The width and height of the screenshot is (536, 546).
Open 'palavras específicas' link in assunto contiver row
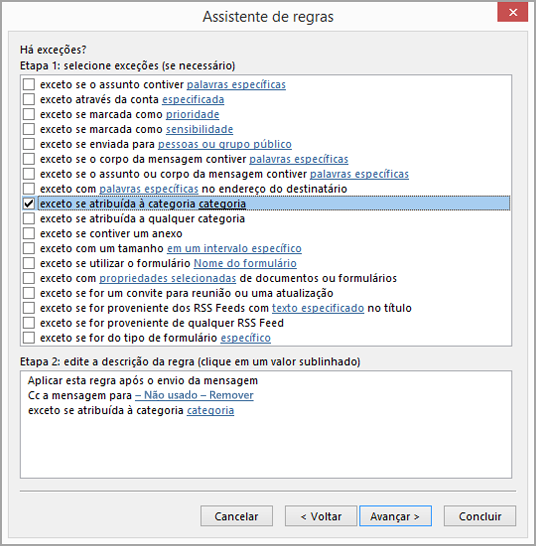236,85
